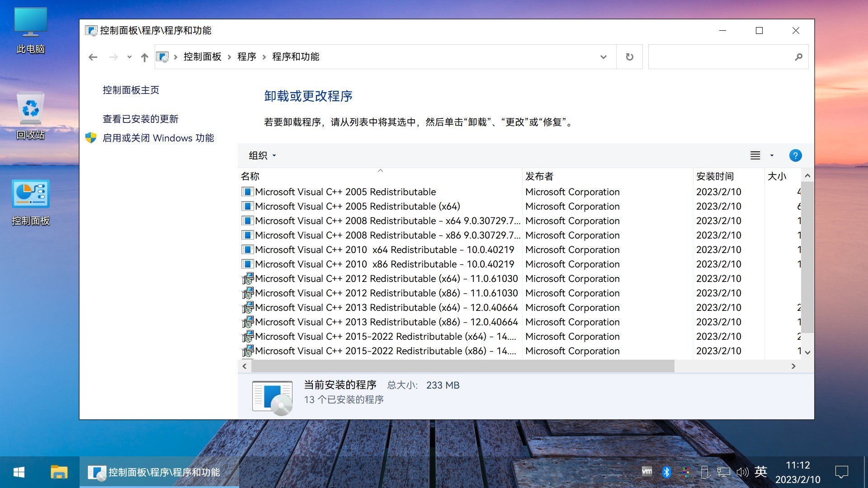This screenshot has height=488, width=868.
Task: Click the horizontal scrollbar right arrow
Action: pyautogui.click(x=793, y=366)
